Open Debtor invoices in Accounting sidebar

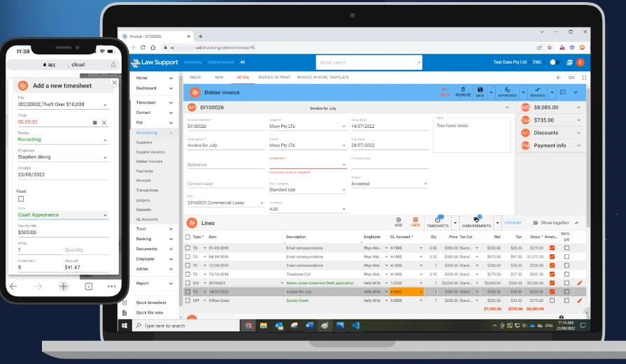(x=148, y=161)
